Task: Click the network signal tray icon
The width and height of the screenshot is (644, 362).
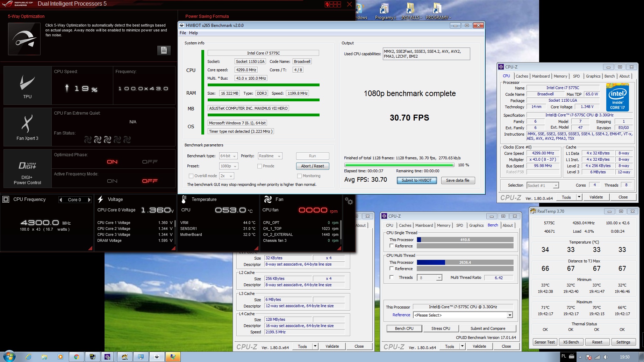Action: tap(597, 357)
